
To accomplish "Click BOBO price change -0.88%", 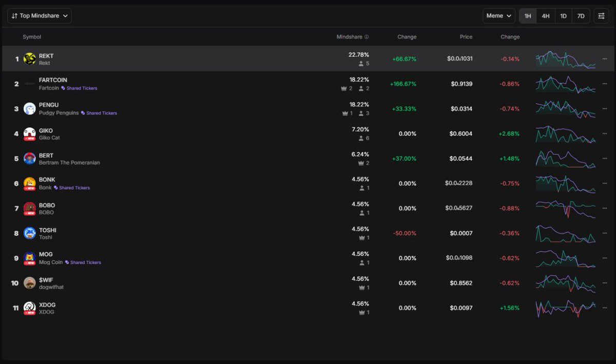I will (x=510, y=208).
